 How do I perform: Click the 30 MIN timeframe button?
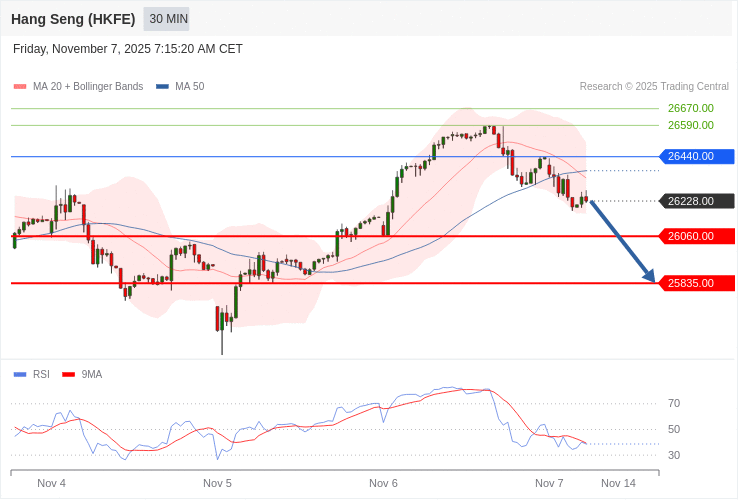167,19
